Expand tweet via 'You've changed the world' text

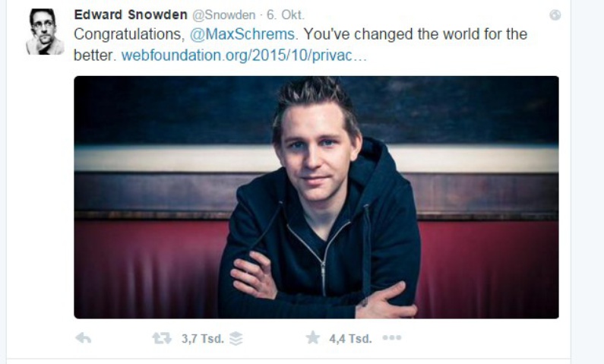pos(416,34)
